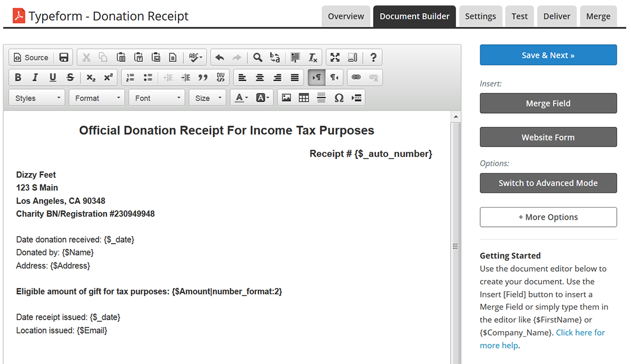
Task: Open the Styles dropdown
Action: tap(37, 98)
